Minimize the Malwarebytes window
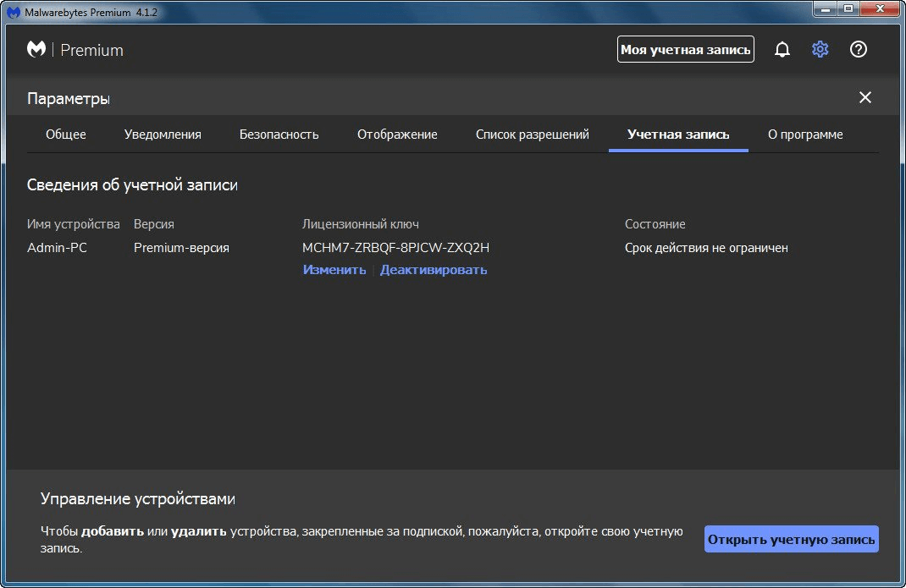 point(826,9)
